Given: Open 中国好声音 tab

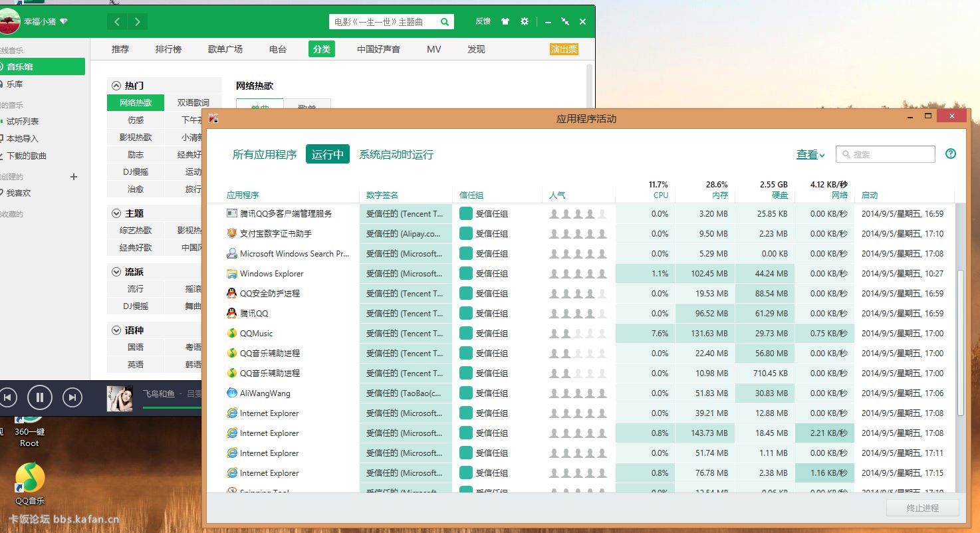Looking at the screenshot, I should click(x=378, y=49).
